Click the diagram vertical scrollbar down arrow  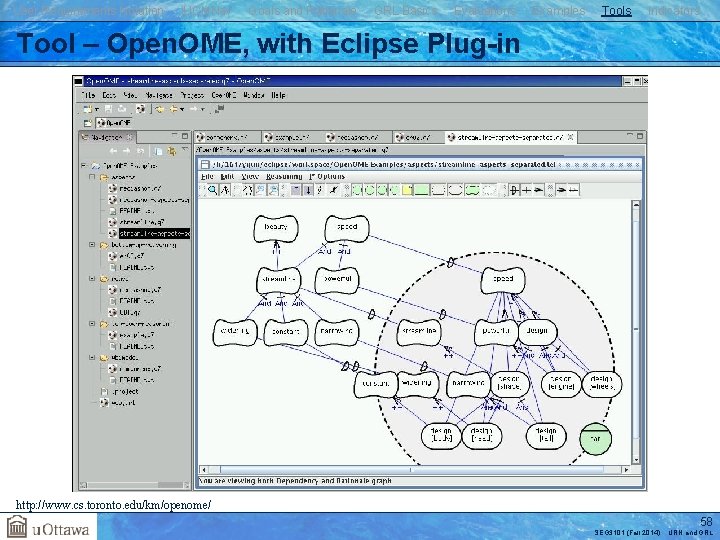pos(636,460)
